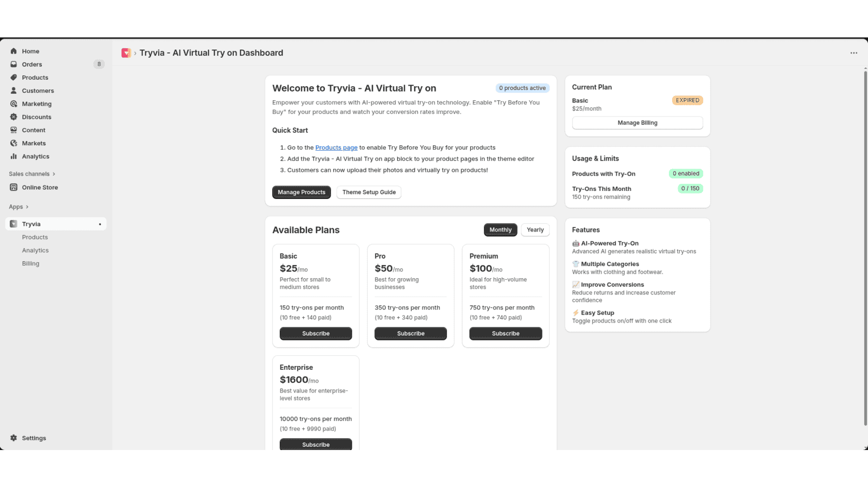Click '10000 try-ons per month' text
This screenshot has width=868, height=488.
tap(316, 419)
